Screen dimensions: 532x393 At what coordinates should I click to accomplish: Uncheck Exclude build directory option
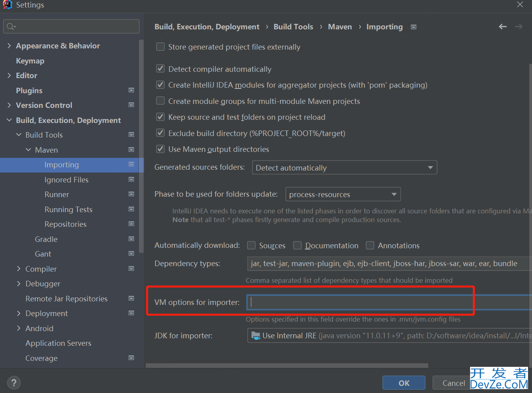click(x=160, y=133)
